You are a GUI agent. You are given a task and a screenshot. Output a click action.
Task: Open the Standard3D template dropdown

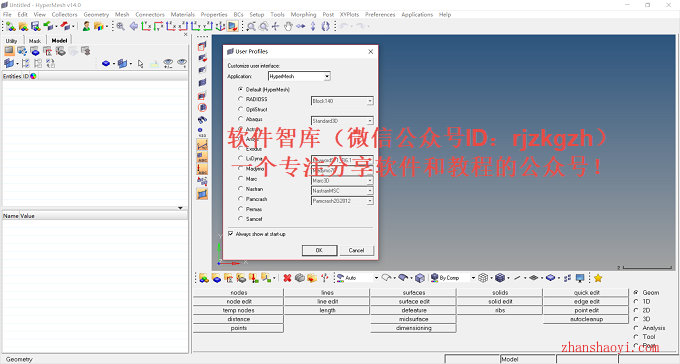pos(342,121)
